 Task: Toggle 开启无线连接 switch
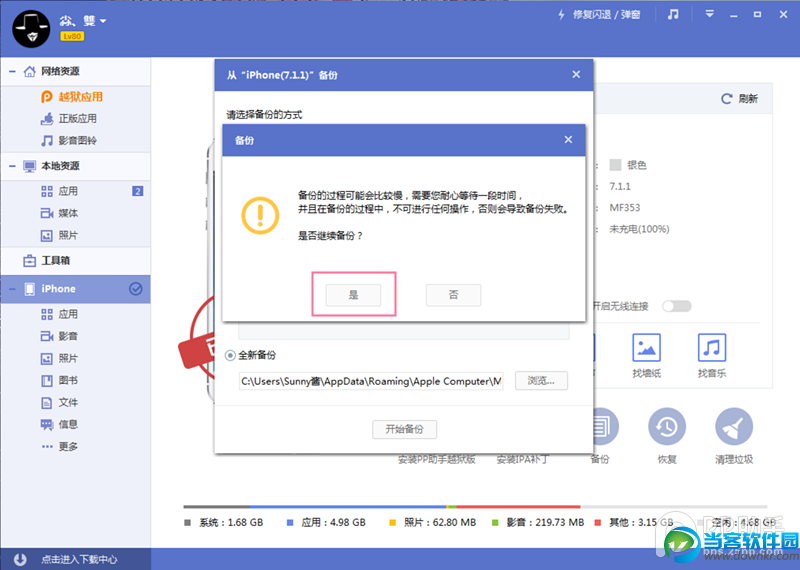click(x=677, y=306)
